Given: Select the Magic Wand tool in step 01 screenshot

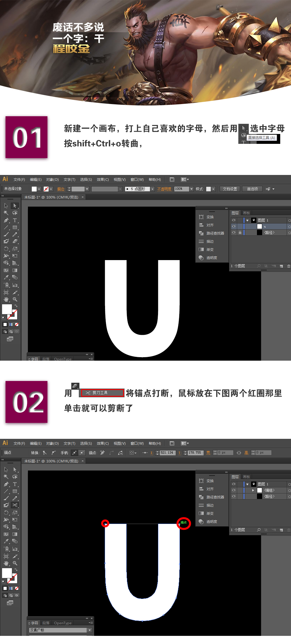Looking at the screenshot, I should tap(6, 213).
